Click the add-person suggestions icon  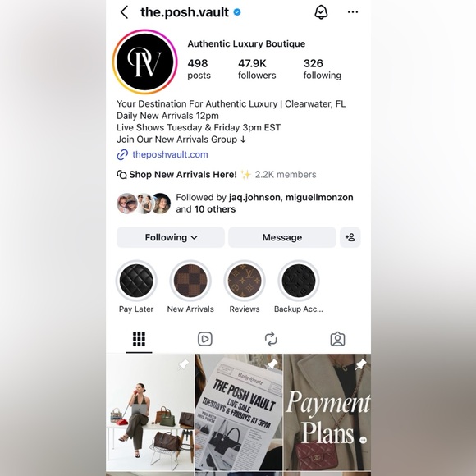click(x=350, y=237)
